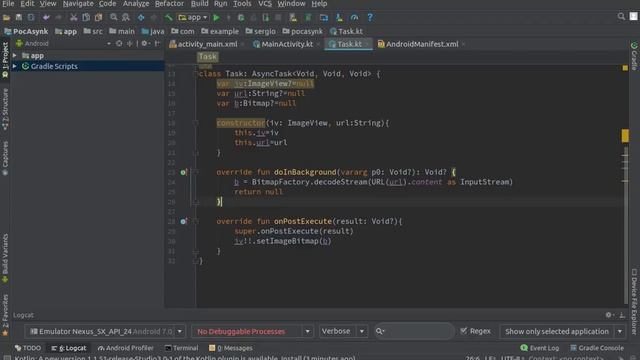The width and height of the screenshot is (640, 360).
Task: Toggle the Structure side panel
Action: pos(5,109)
